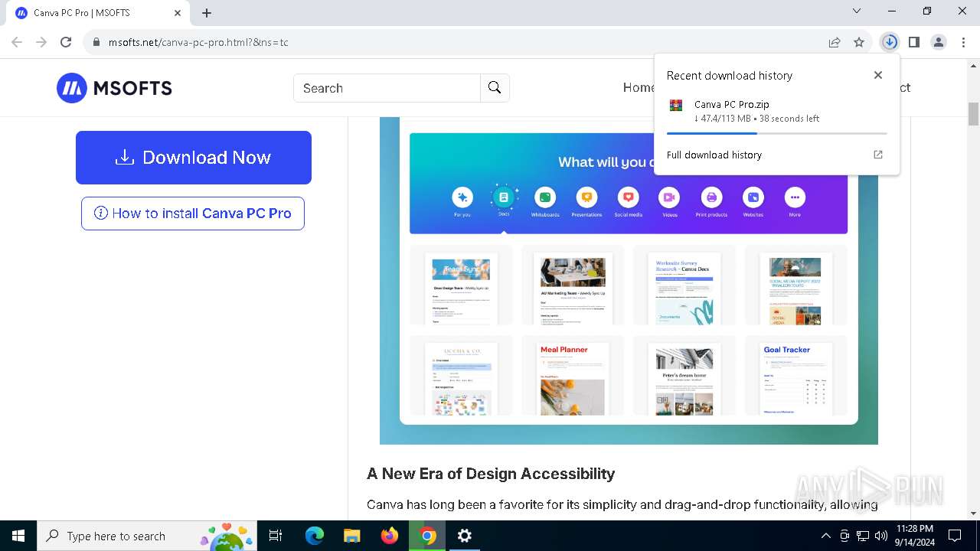This screenshot has height=551, width=980.
Task: Click the address bar URL
Action: (198, 42)
